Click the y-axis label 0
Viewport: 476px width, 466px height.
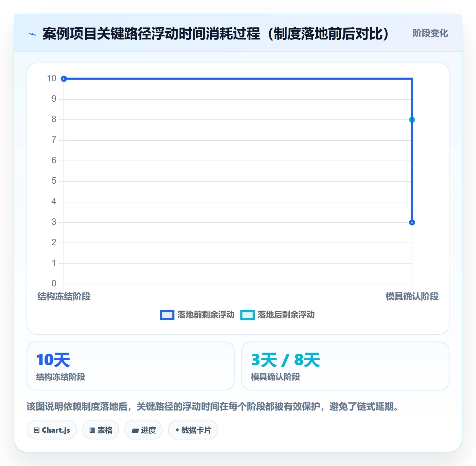(x=54, y=284)
